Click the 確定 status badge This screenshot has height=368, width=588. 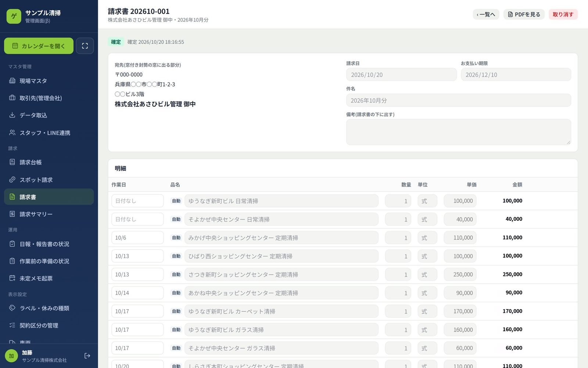[116, 42]
